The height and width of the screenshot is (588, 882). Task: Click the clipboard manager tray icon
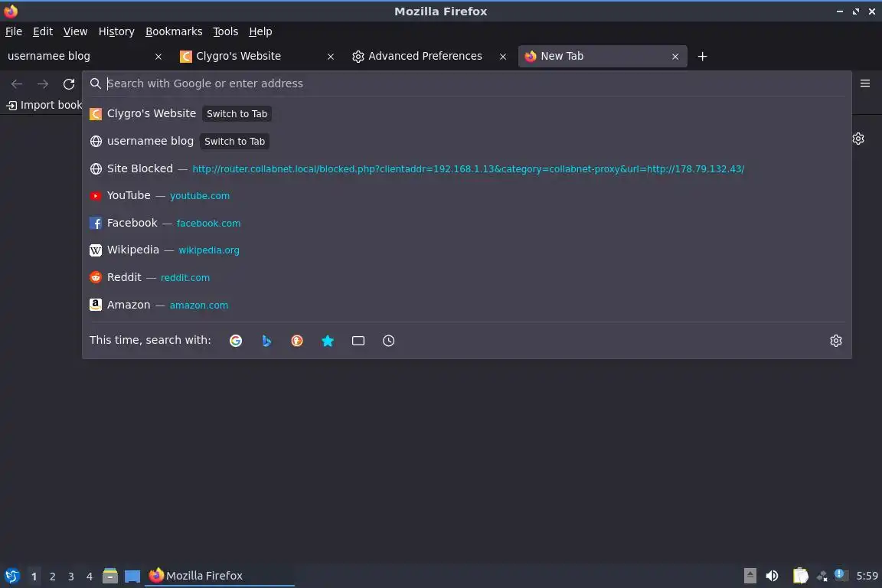[x=800, y=576]
